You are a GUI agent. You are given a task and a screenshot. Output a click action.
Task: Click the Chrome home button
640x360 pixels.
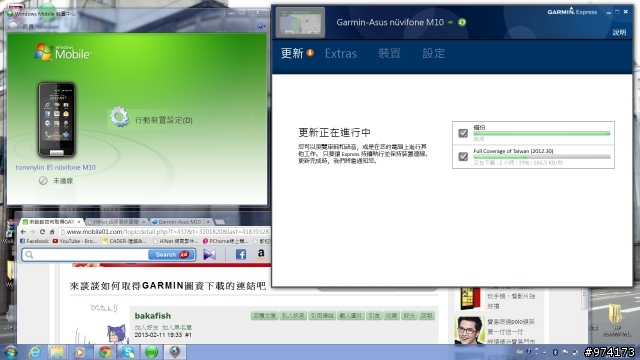pos(52,231)
